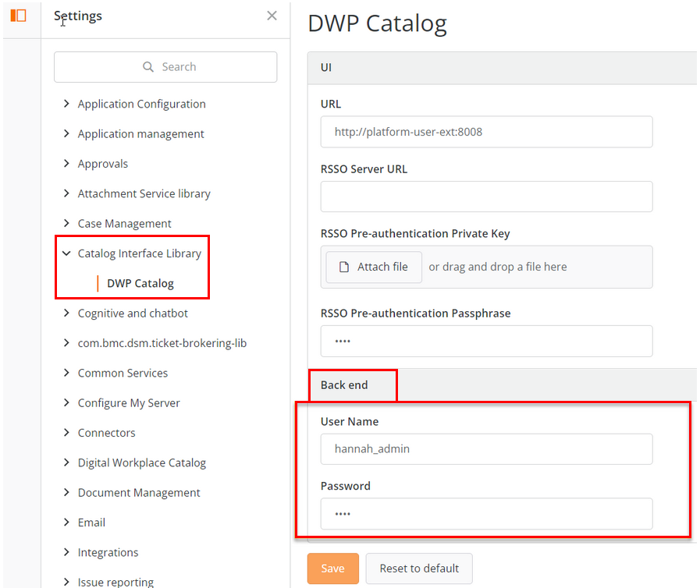Collapse Catalog Interface Library chevron
700x588 pixels.
pyautogui.click(x=66, y=253)
